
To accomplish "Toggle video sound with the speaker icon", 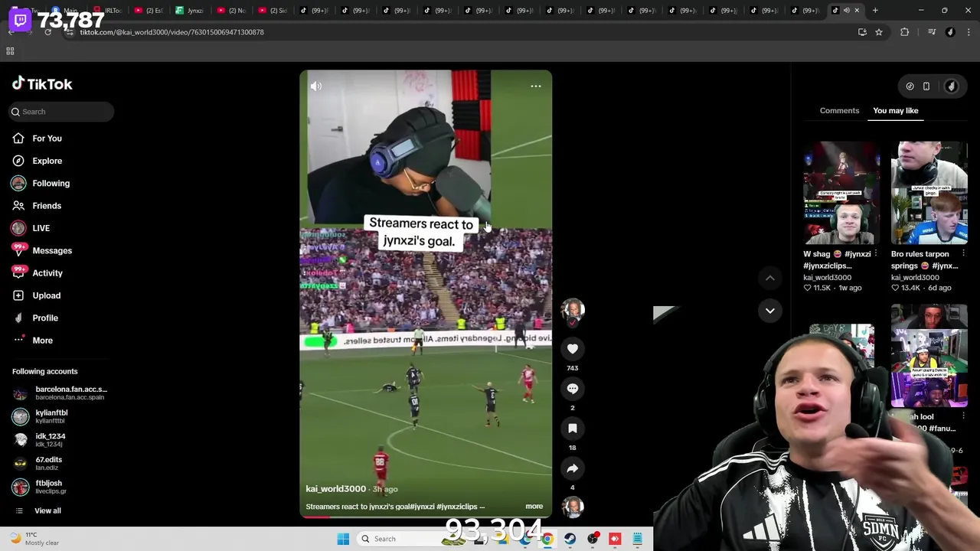I will click(315, 86).
